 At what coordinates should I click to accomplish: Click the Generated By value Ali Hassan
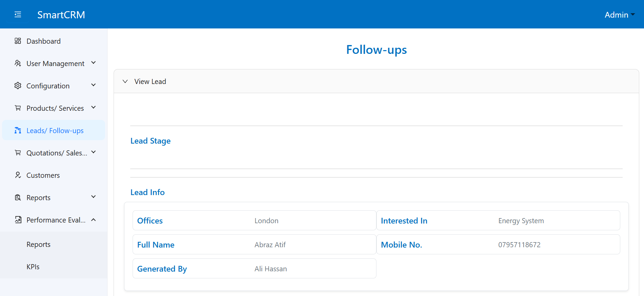click(x=271, y=269)
